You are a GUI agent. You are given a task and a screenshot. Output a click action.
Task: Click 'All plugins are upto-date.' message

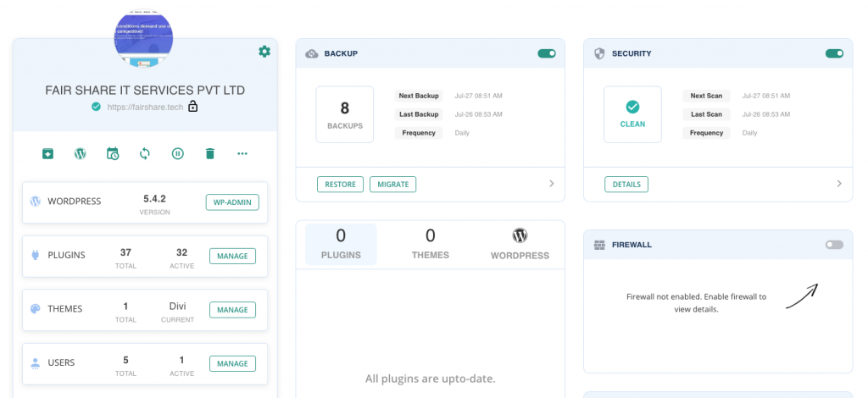[x=430, y=379]
